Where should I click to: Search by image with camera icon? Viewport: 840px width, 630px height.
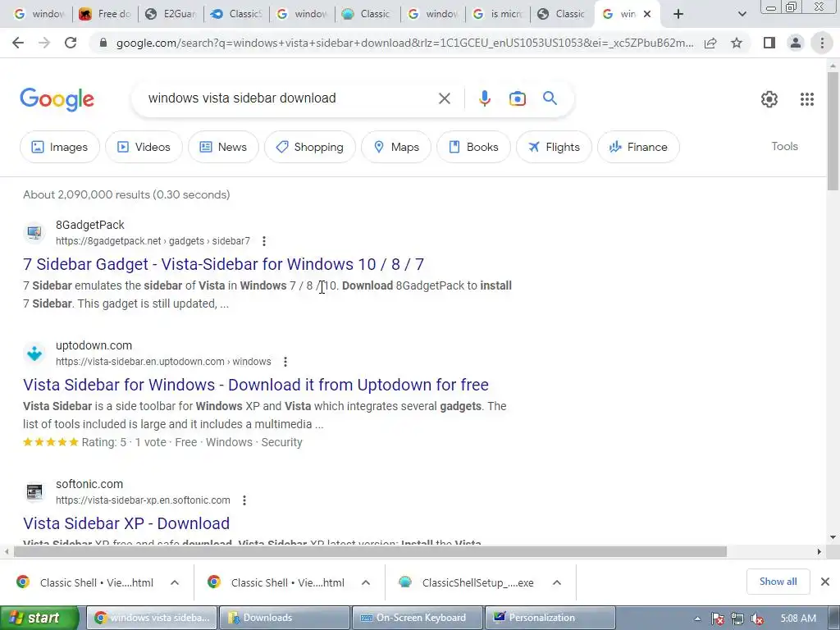[x=517, y=98]
